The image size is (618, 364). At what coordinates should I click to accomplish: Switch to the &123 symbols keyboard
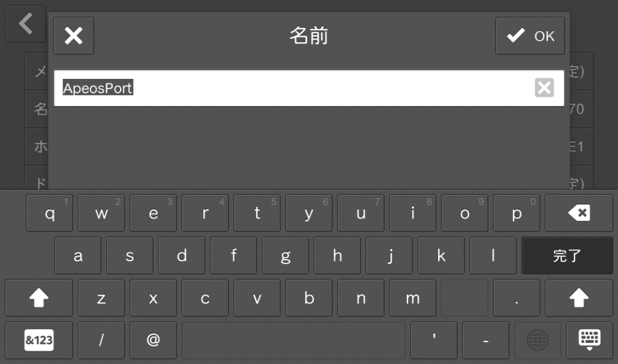coord(39,340)
